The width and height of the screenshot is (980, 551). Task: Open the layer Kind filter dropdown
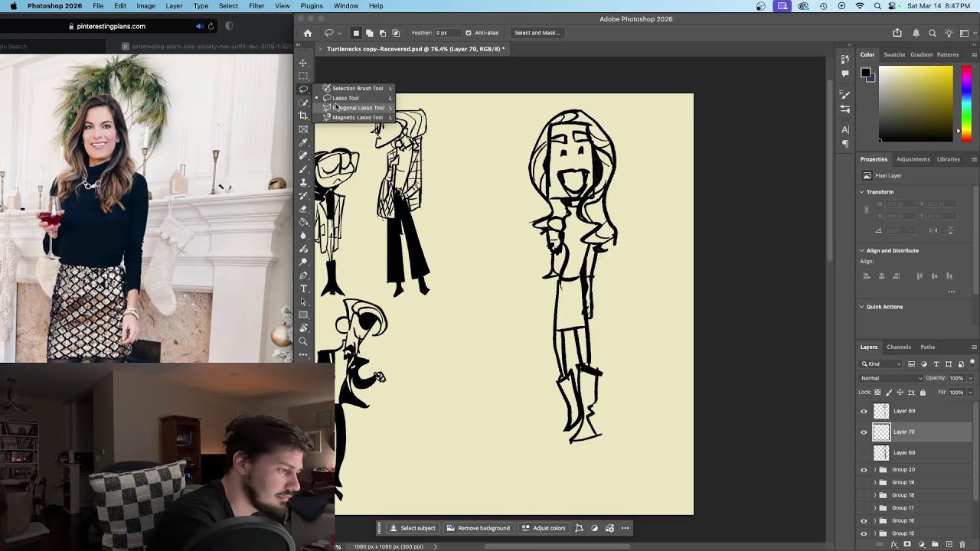point(881,364)
